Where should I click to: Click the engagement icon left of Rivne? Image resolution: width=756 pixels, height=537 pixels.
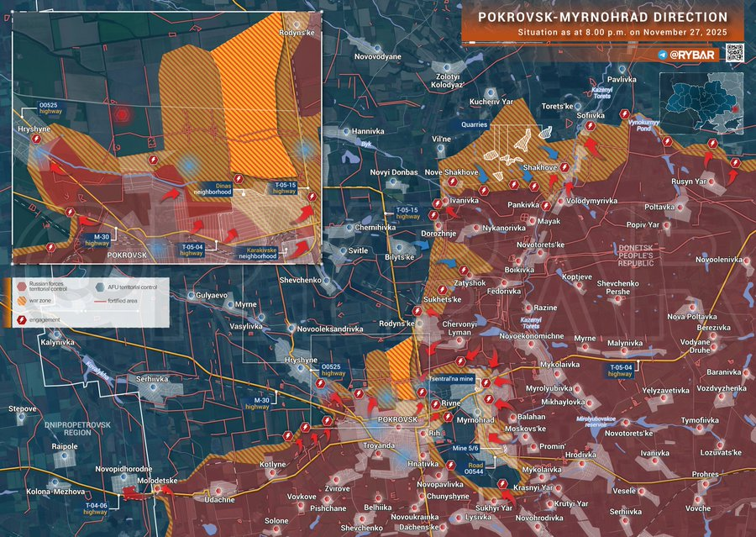pyautogui.click(x=435, y=404)
